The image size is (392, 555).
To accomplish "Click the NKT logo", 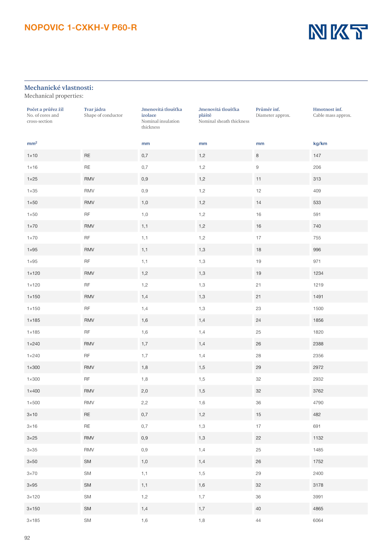I will coord(338,32).
